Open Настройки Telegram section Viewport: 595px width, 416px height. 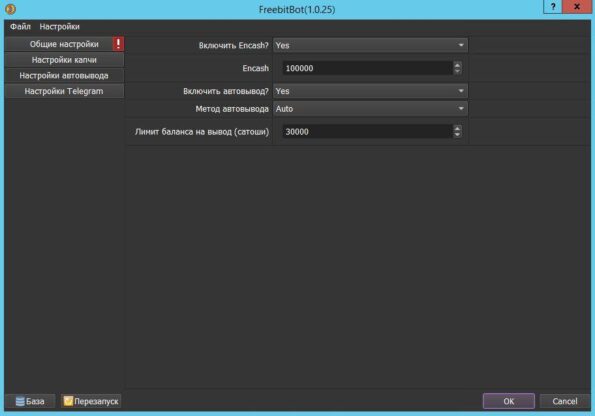click(64, 91)
